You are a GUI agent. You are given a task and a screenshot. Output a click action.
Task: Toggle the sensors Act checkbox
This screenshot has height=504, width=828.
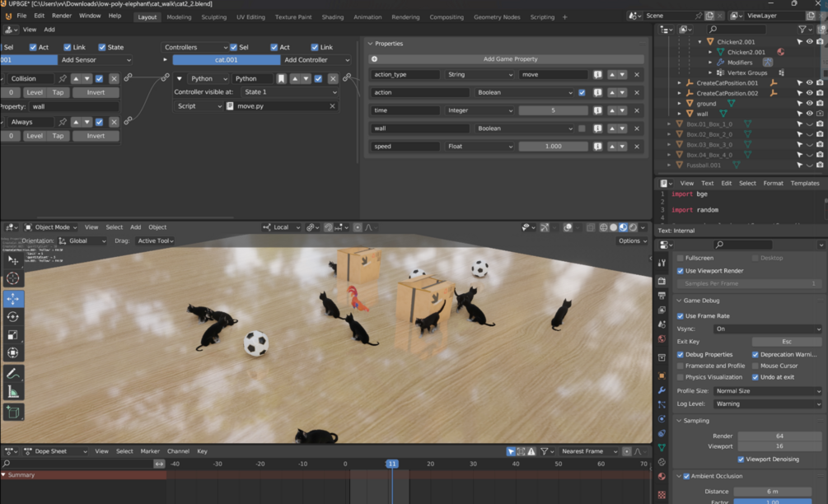click(33, 47)
